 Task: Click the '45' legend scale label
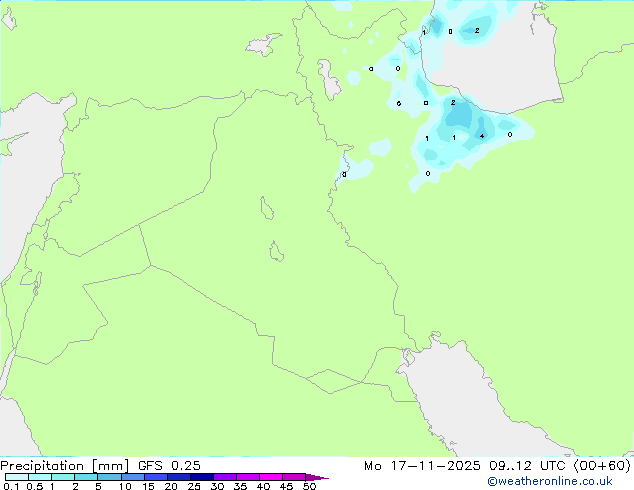pos(286,486)
